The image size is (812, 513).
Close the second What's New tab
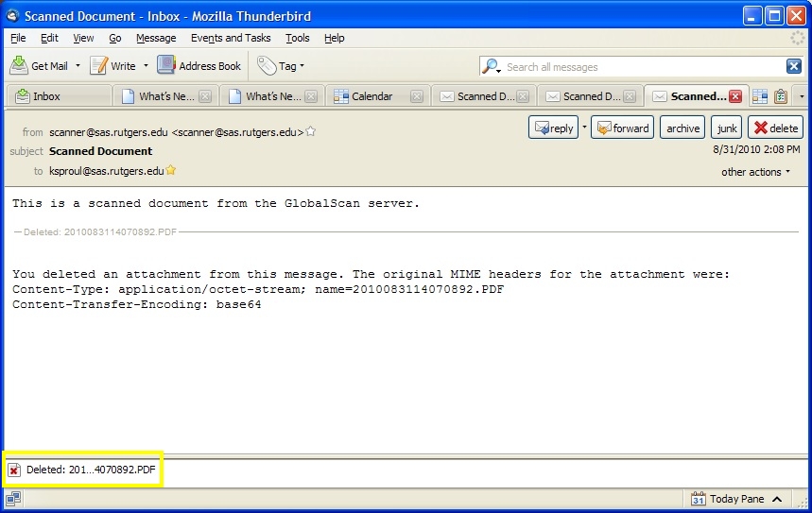[x=311, y=96]
